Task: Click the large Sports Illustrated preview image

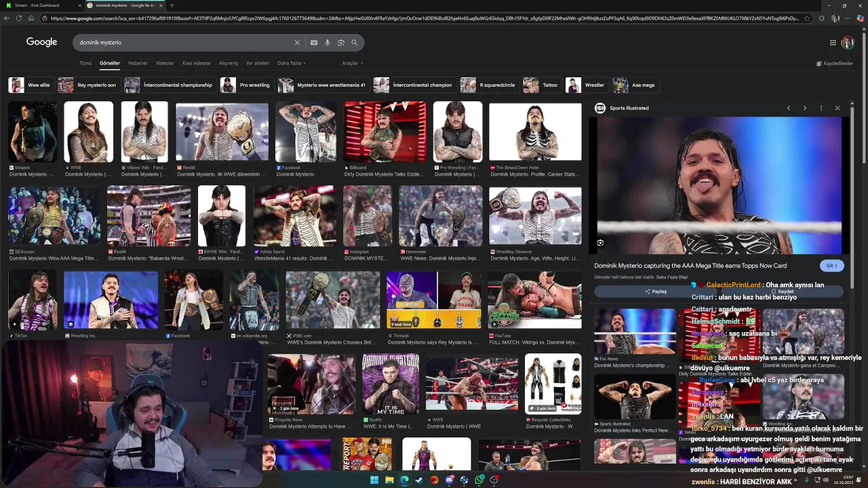Action: (719, 186)
